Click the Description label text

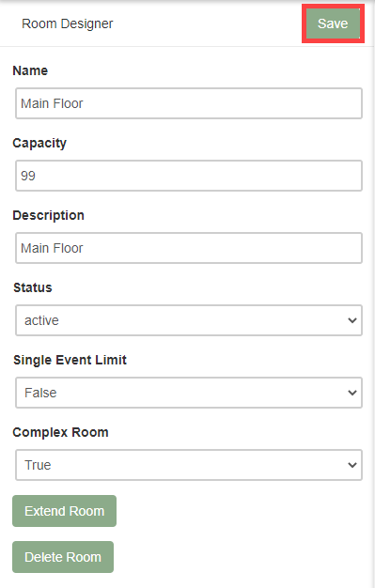tap(49, 215)
